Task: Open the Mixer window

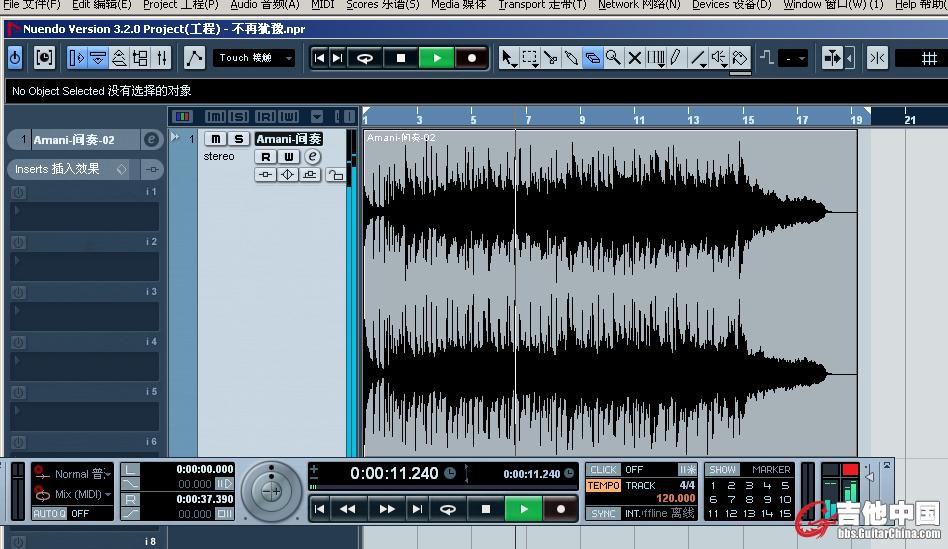Action: pyautogui.click(x=161, y=58)
